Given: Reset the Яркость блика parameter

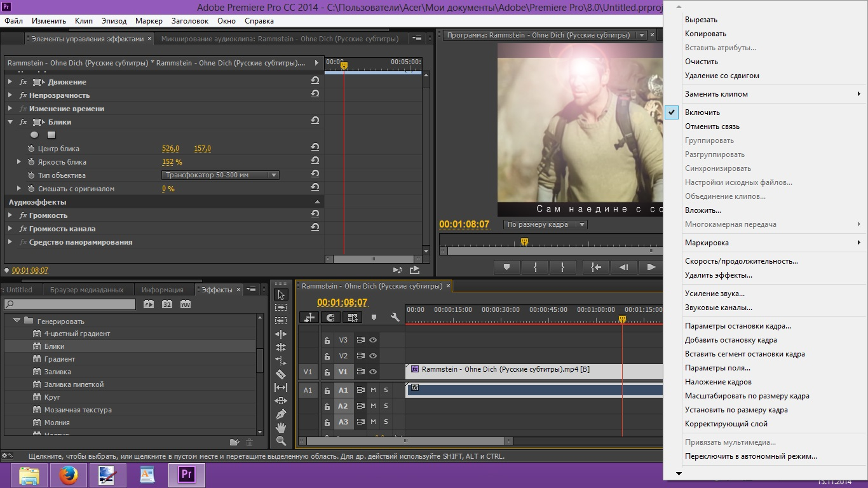Looking at the screenshot, I should point(315,161).
